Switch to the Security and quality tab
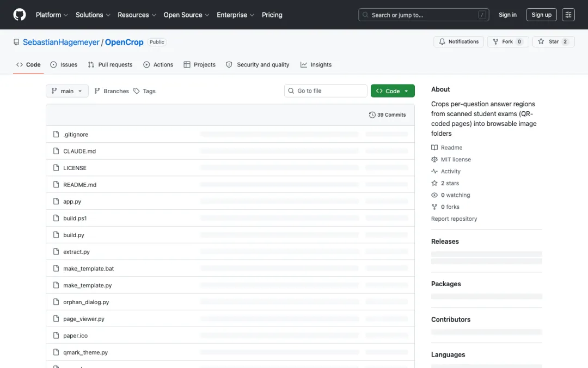Image resolution: width=588 pixels, height=368 pixels. (258, 64)
